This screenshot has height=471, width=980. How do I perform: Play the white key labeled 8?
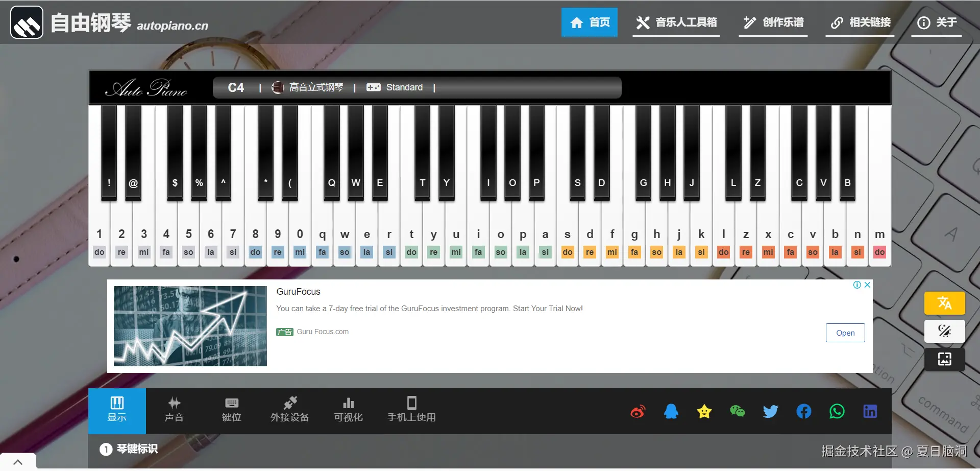(x=255, y=233)
